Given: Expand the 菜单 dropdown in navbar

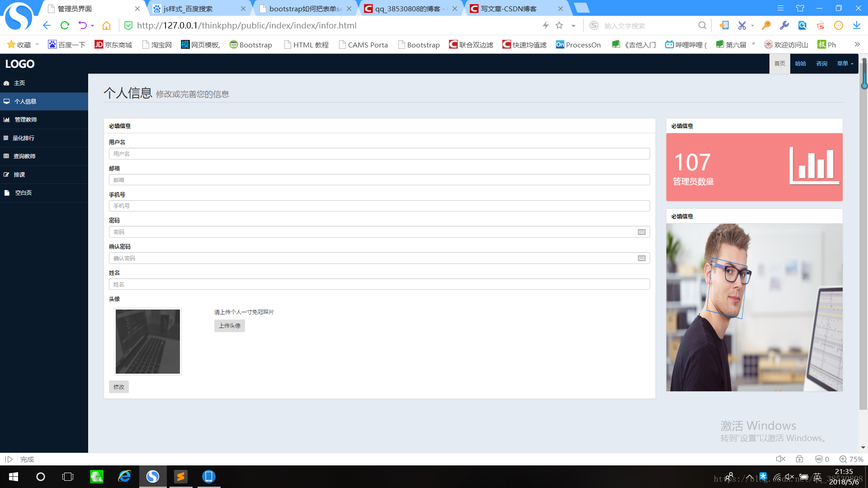Looking at the screenshot, I should tap(845, 64).
